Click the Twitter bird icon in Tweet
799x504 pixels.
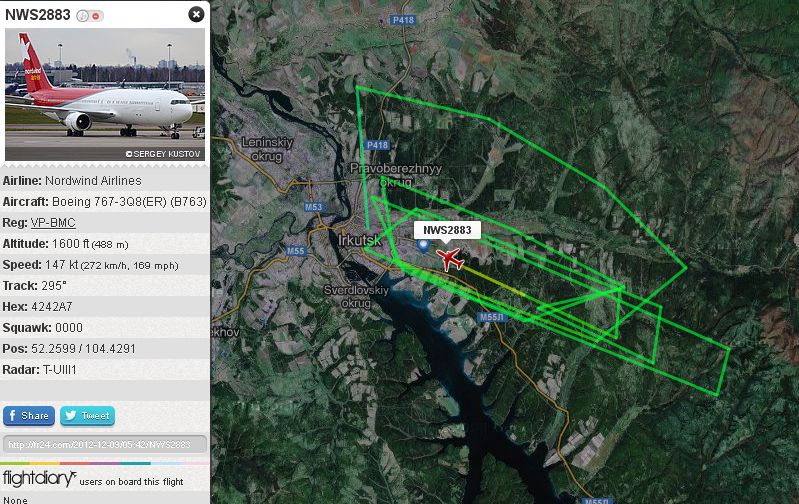pyautogui.click(x=70, y=415)
